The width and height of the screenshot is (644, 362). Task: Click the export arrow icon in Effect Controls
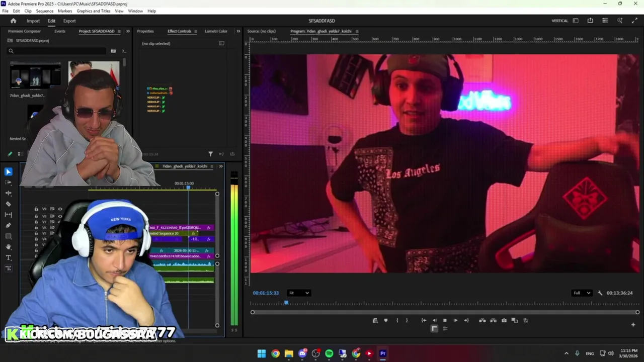coord(232,154)
